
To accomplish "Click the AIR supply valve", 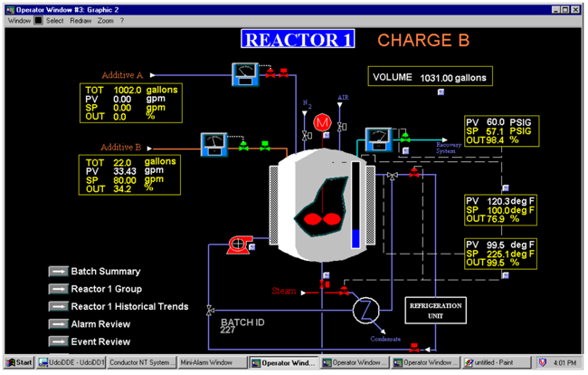I will click(x=342, y=127).
